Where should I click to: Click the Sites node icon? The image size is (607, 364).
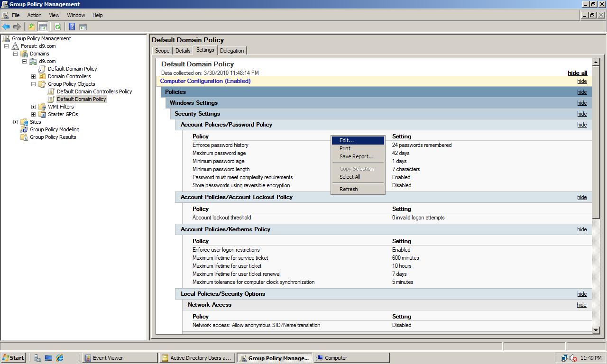(x=24, y=122)
